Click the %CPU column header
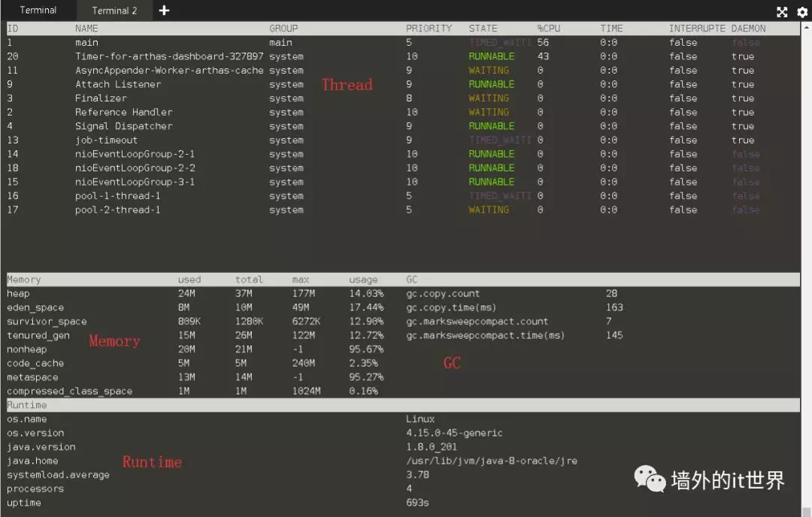The height and width of the screenshot is (517, 812). [x=548, y=29]
